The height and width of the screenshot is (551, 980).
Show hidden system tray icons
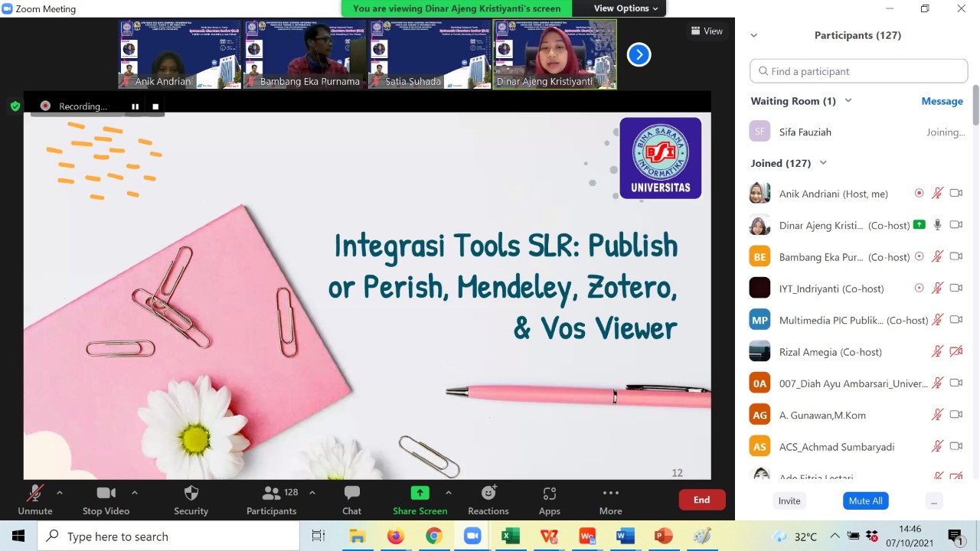coord(835,536)
